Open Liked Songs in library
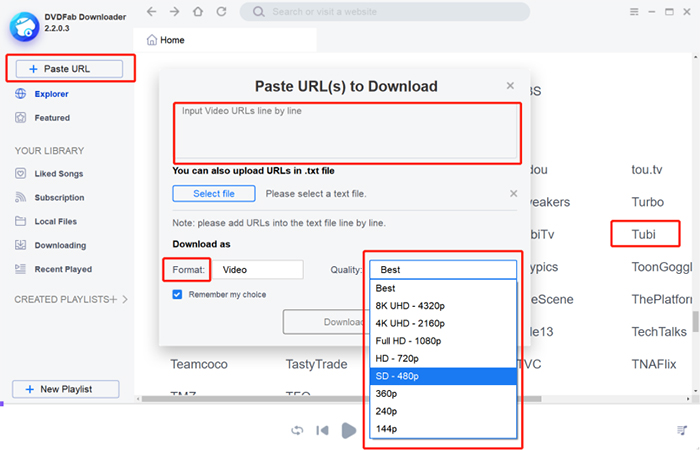700x450 pixels. [x=59, y=174]
